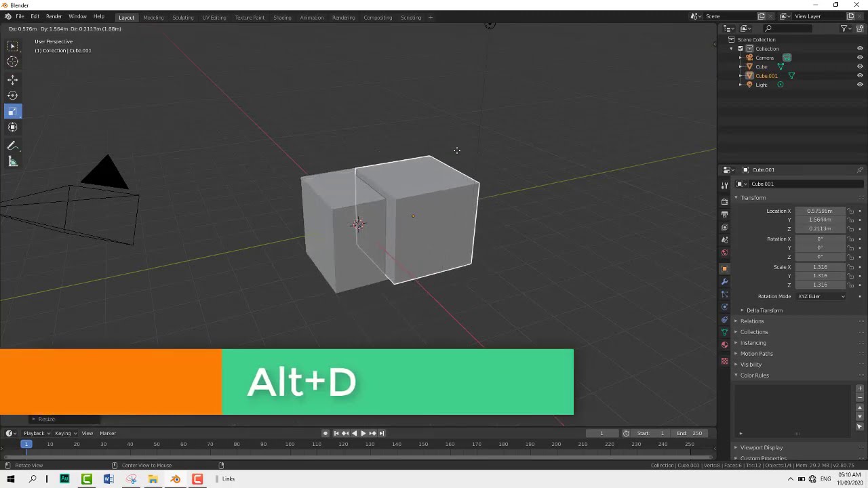
Task: Expand the Motion Paths panel
Action: click(756, 354)
